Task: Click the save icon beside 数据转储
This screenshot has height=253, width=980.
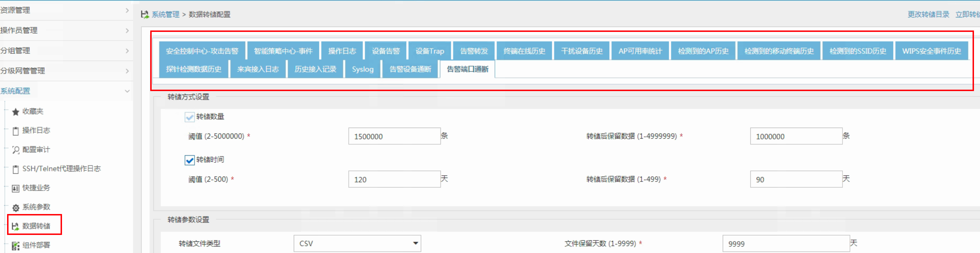Action: (x=16, y=226)
